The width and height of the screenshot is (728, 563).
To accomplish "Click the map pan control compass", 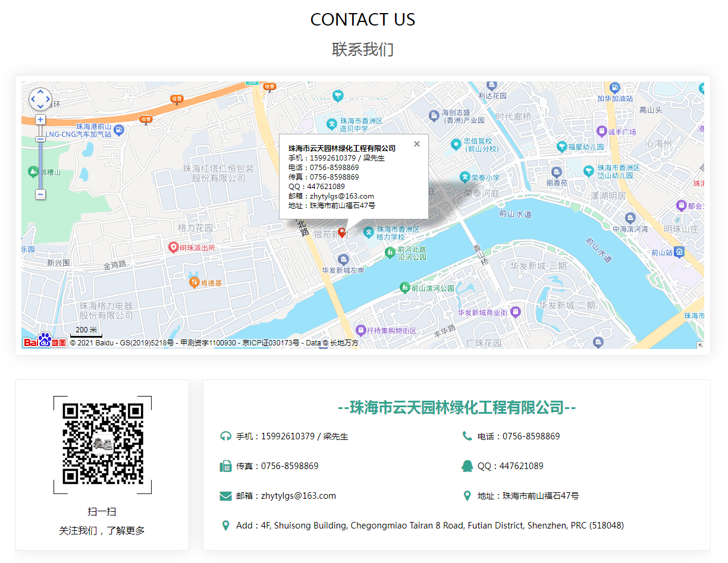I will [40, 99].
